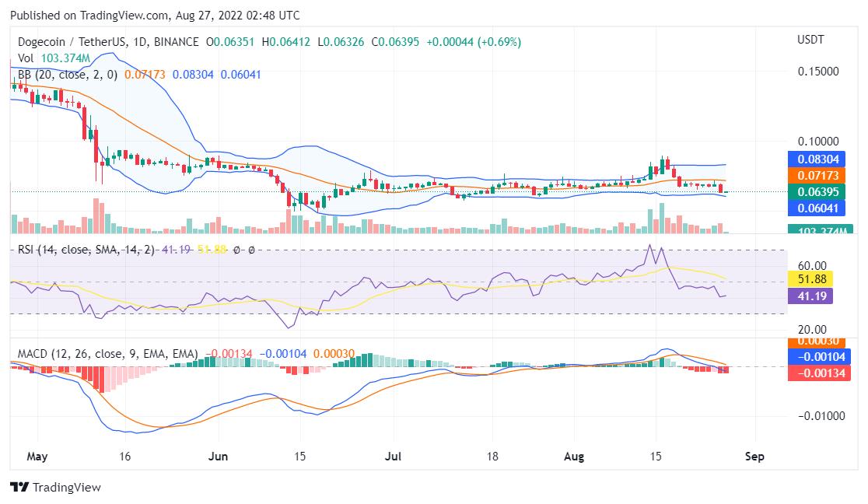
Task: Click the Sep label on time axis
Action: pos(754,457)
